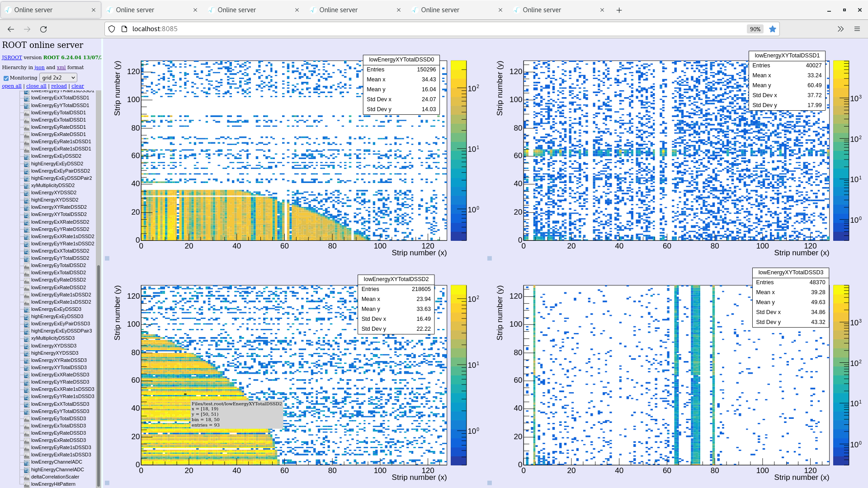Open a new browser tab
The height and width of the screenshot is (488, 868).
[x=619, y=10]
